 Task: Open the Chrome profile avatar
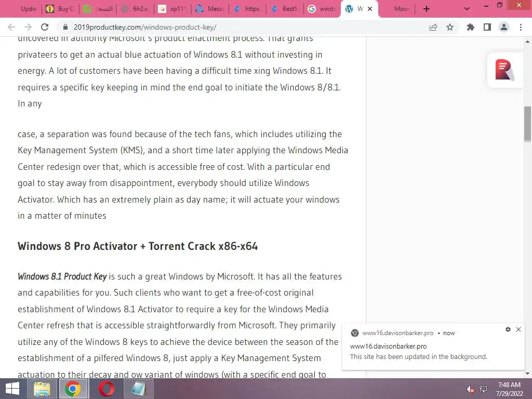click(504, 27)
